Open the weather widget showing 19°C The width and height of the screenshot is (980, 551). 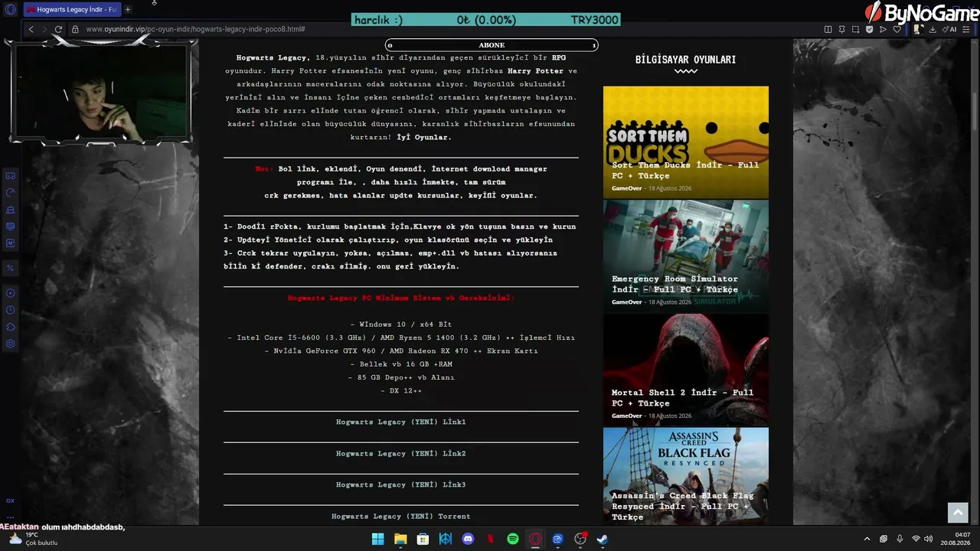pyautogui.click(x=32, y=539)
